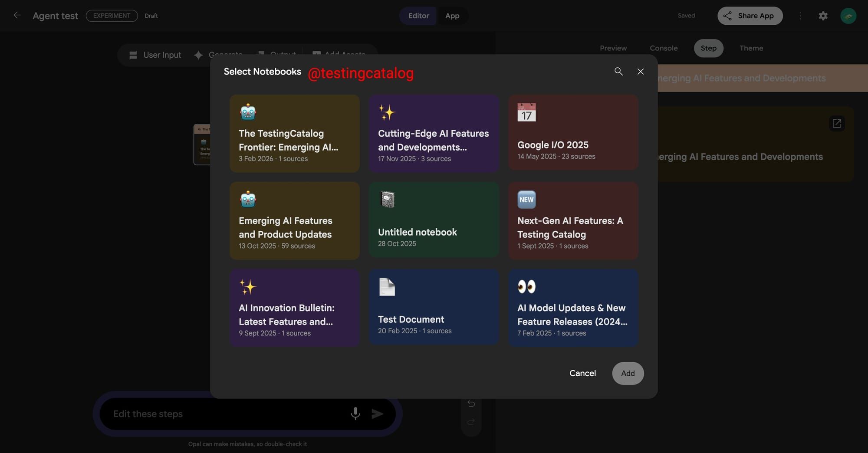
Task: Select Next-Gen AI Features: A Testing Catalog title
Action: pos(570,227)
